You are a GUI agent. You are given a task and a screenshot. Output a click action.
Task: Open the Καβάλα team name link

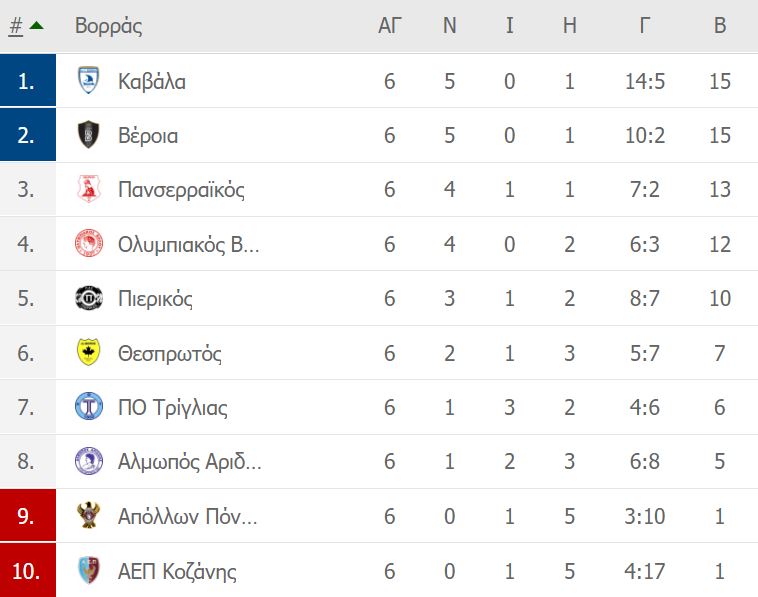coord(152,81)
